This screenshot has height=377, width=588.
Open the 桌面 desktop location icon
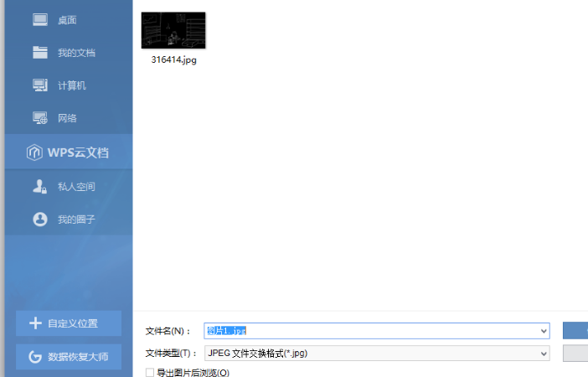[39, 20]
